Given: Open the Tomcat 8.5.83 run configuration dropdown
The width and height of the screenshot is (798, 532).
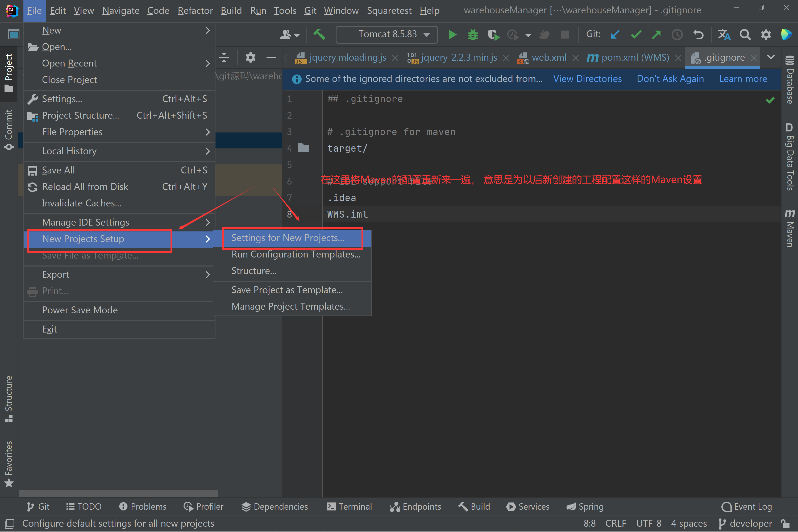Looking at the screenshot, I should click(386, 34).
